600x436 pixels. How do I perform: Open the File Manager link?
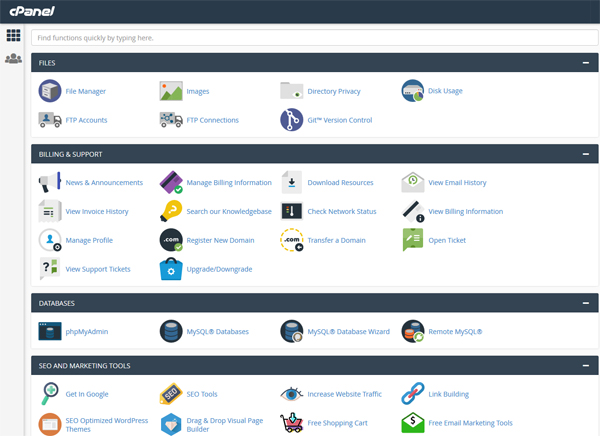(86, 91)
